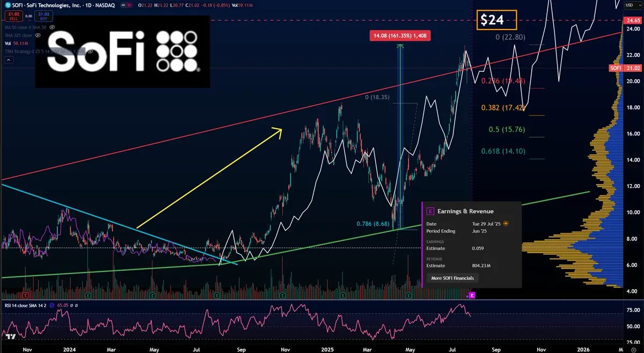Click the E earnings marker below 2024 label
Image resolution: width=644 pixels, height=353 pixels.
click(x=89, y=295)
